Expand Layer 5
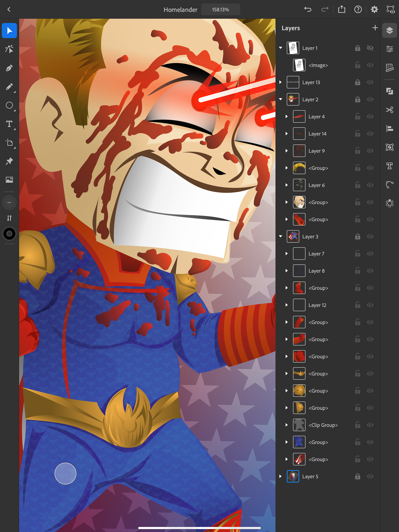 [280, 476]
